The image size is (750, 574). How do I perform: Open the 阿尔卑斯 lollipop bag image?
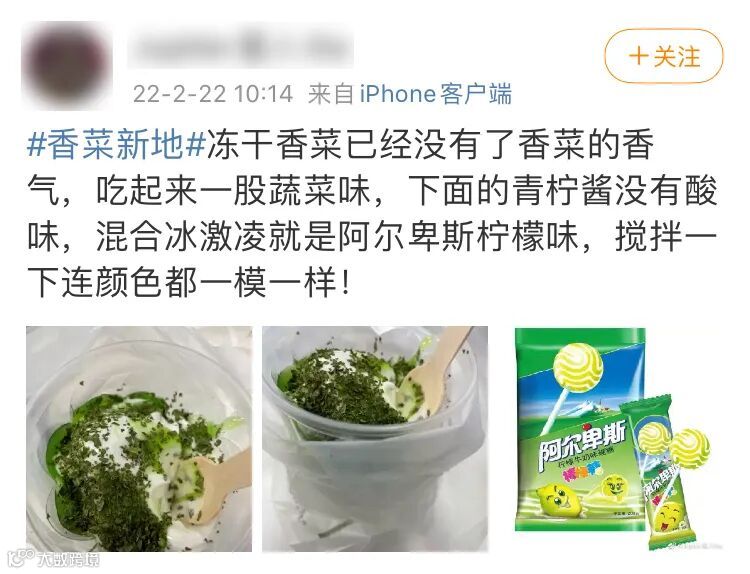click(x=579, y=430)
